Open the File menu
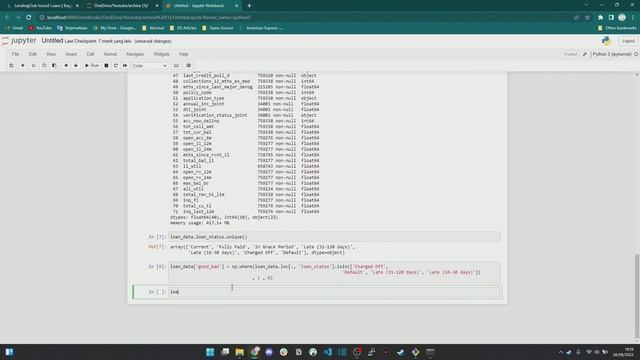640x360 pixels. pyautogui.click(x=16, y=54)
